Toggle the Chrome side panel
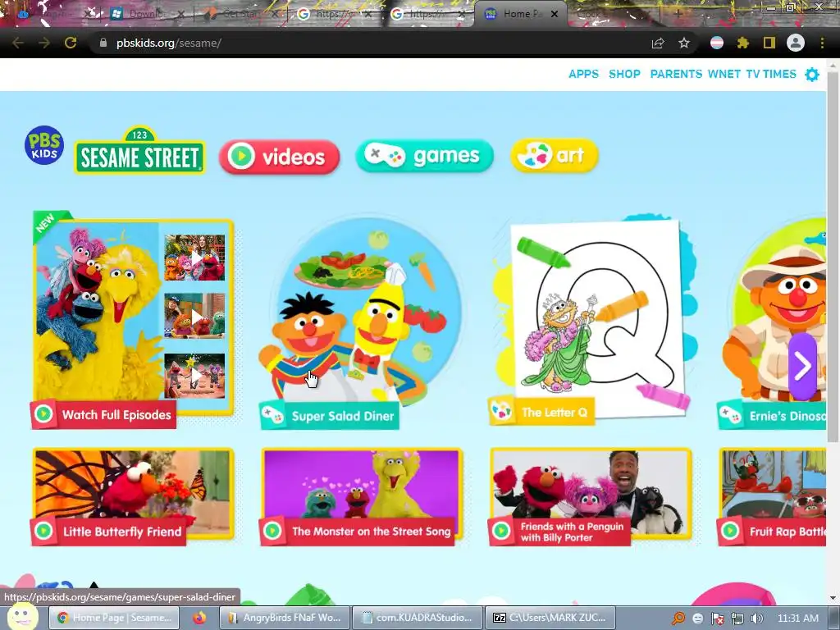 point(769,43)
